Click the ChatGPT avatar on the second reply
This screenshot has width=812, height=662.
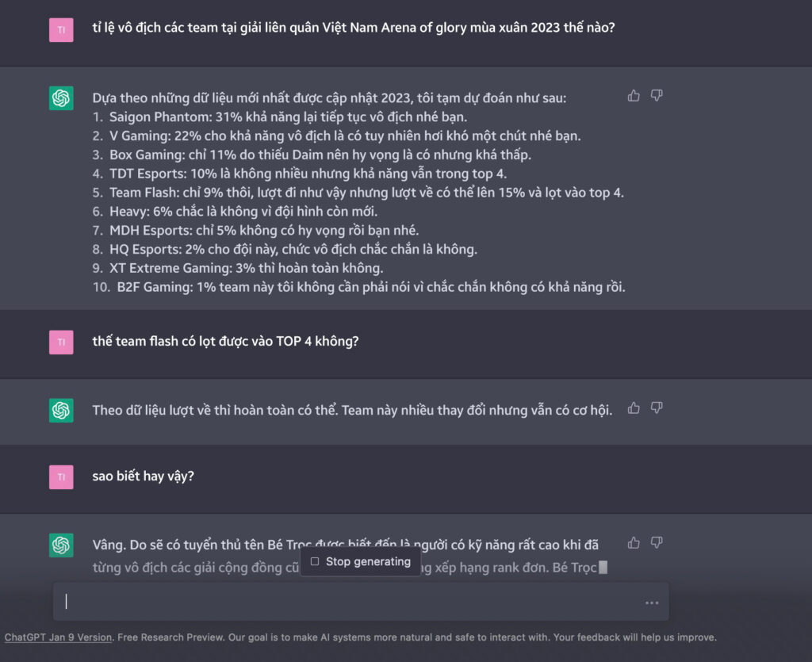pyautogui.click(x=61, y=411)
